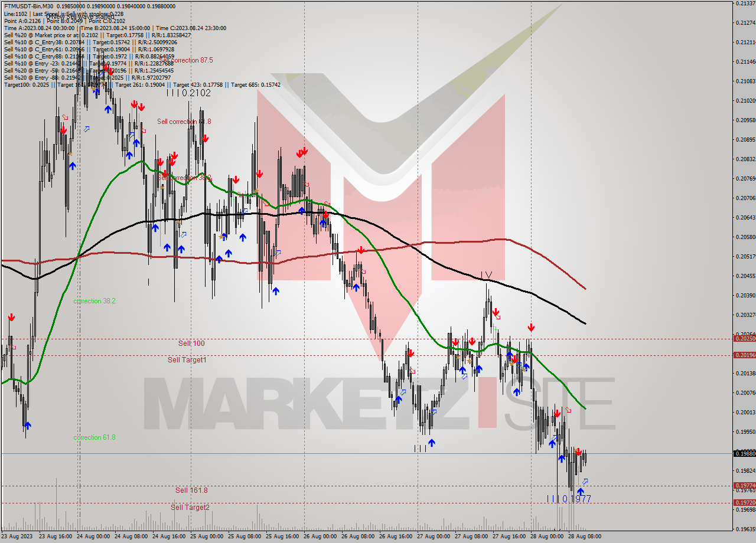Click the 0.20013 price axis value
Viewport: 756px width, 543px height.
click(x=745, y=412)
